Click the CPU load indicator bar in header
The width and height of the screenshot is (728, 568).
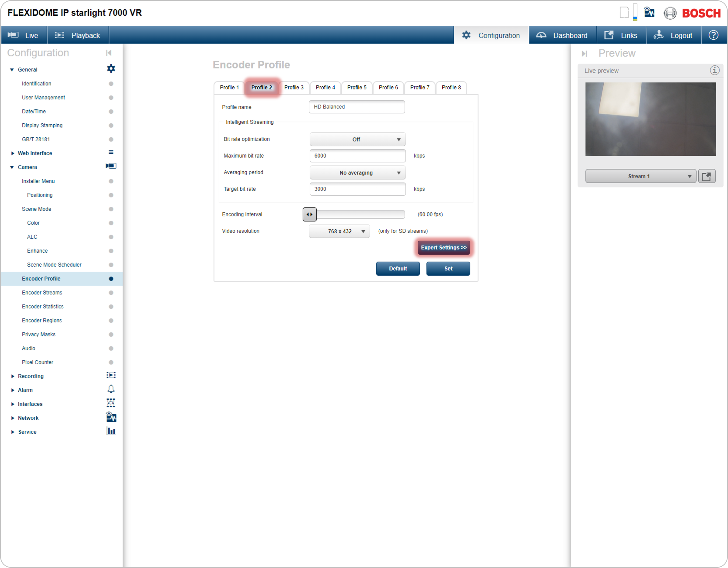635,12
